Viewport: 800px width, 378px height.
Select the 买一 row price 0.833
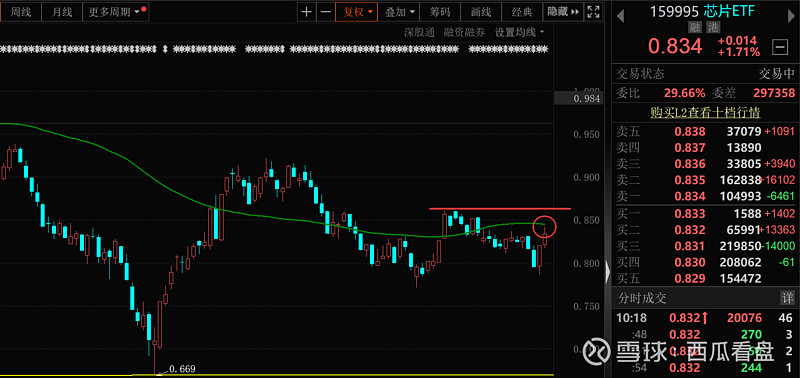(690, 213)
